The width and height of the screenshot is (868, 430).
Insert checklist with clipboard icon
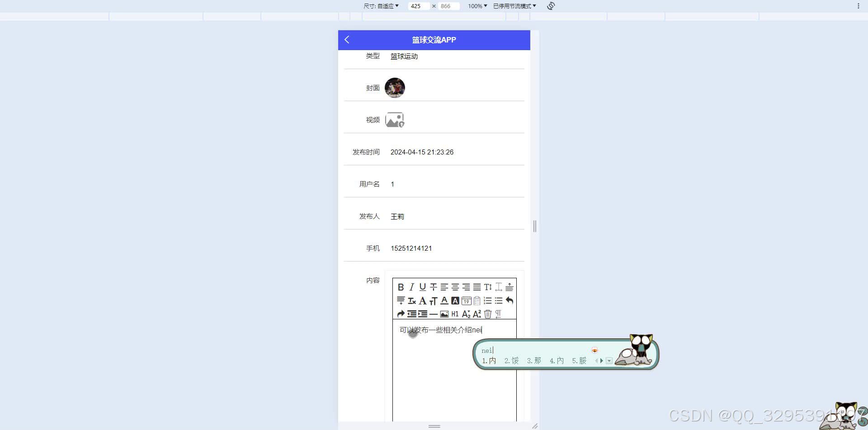click(x=477, y=301)
